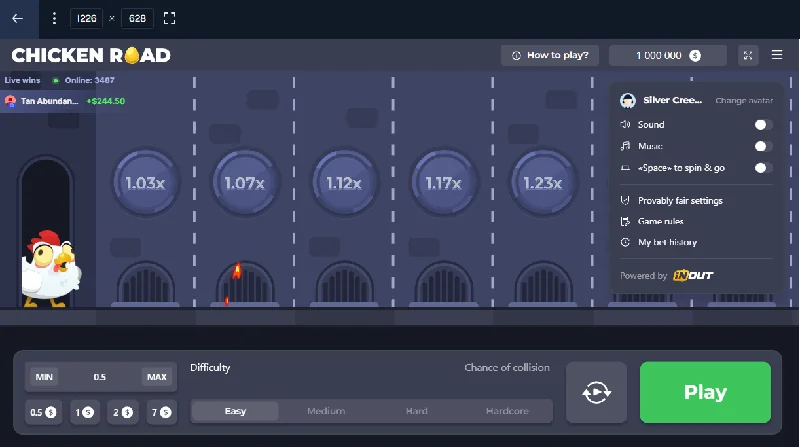Click the green Play button
Screen dimensions: 800x447
(705, 392)
